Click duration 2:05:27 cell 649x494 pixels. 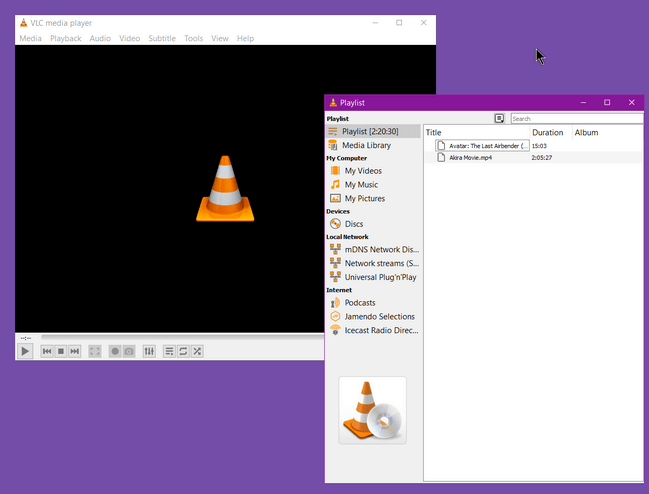pos(542,158)
